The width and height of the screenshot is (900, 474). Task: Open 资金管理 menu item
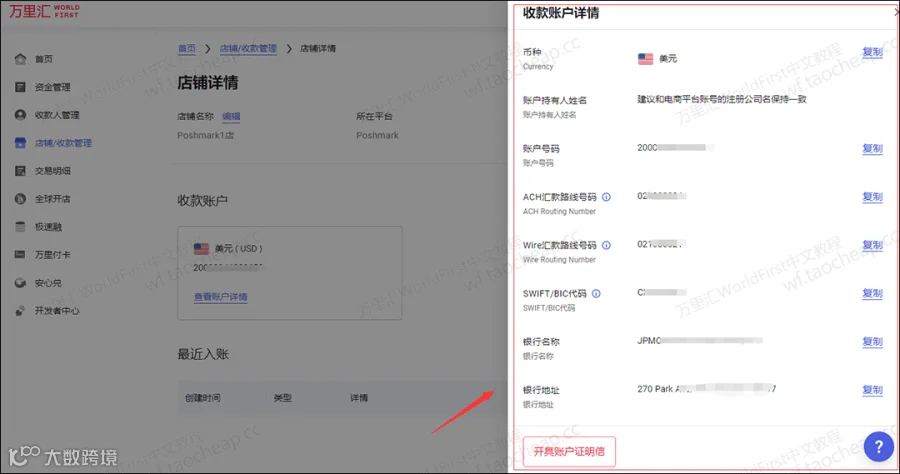(52, 87)
